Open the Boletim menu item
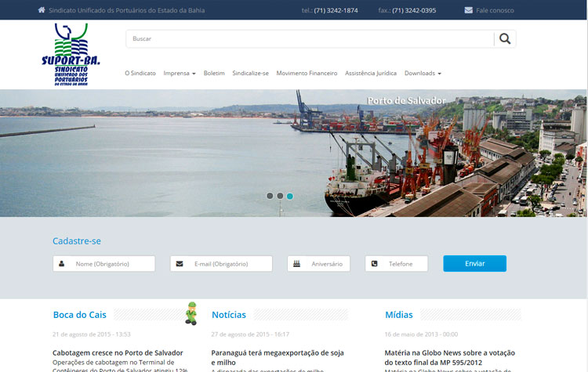 tap(214, 73)
